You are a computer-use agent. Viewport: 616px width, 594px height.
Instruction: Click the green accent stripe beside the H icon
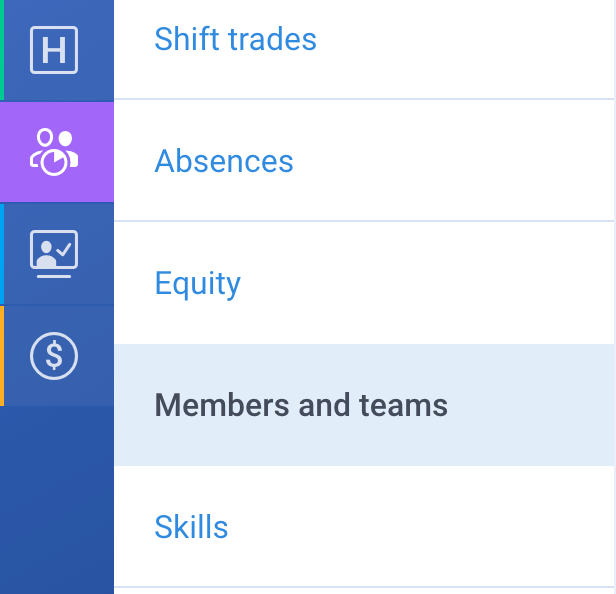2,50
